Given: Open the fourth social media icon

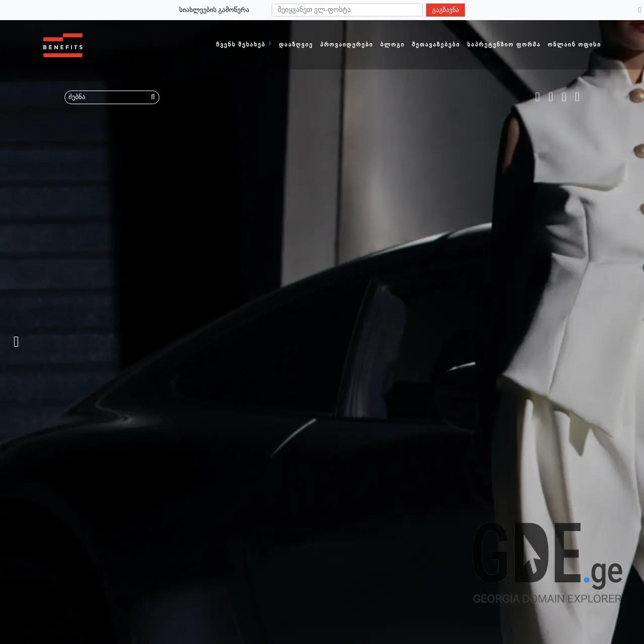Looking at the screenshot, I should click(578, 97).
